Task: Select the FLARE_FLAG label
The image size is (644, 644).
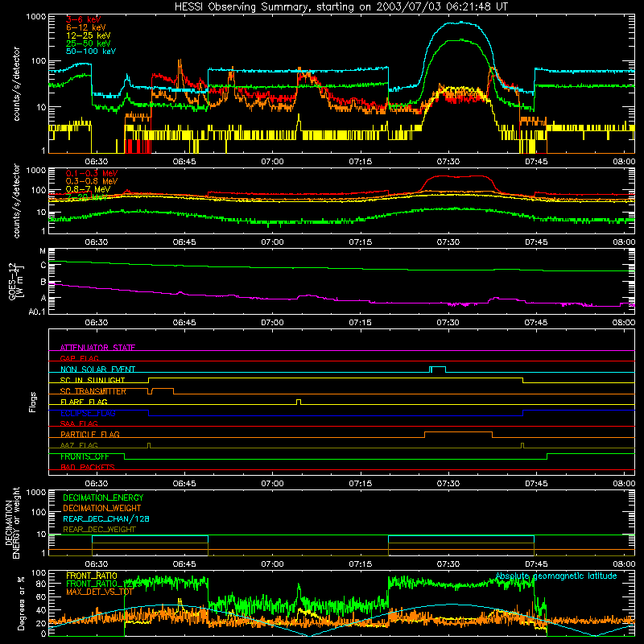Action: point(84,402)
